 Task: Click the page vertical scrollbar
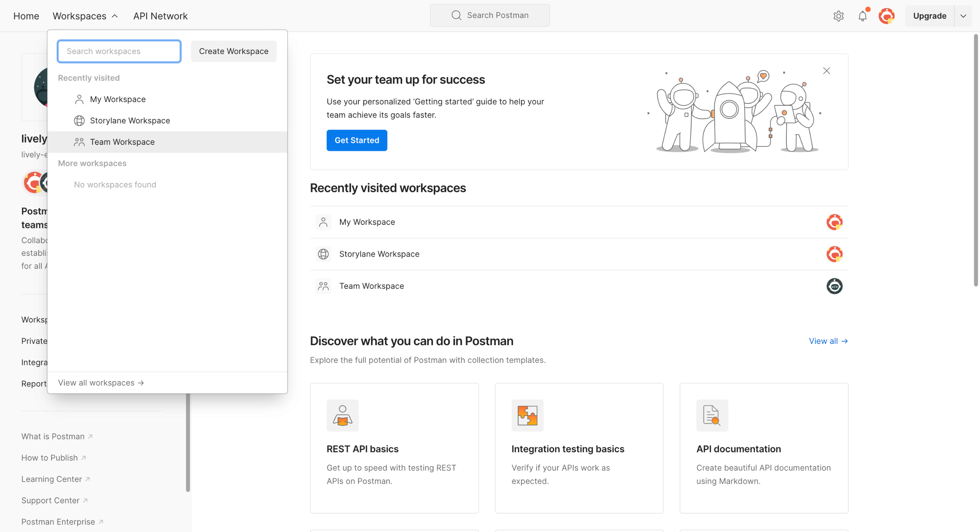tap(975, 161)
